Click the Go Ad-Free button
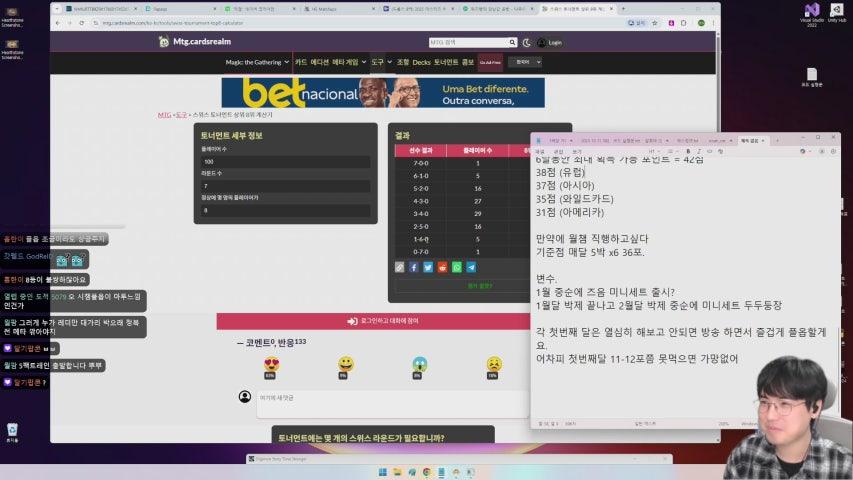Image resolution: width=853 pixels, height=480 pixels. (x=490, y=62)
